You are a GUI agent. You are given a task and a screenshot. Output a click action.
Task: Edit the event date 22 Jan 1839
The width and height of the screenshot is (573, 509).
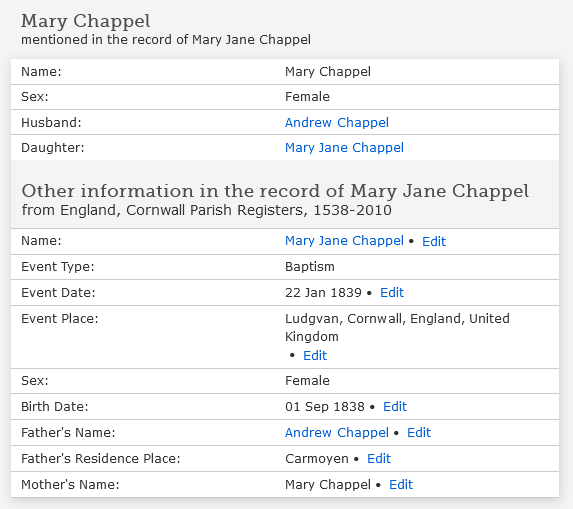[x=392, y=292]
